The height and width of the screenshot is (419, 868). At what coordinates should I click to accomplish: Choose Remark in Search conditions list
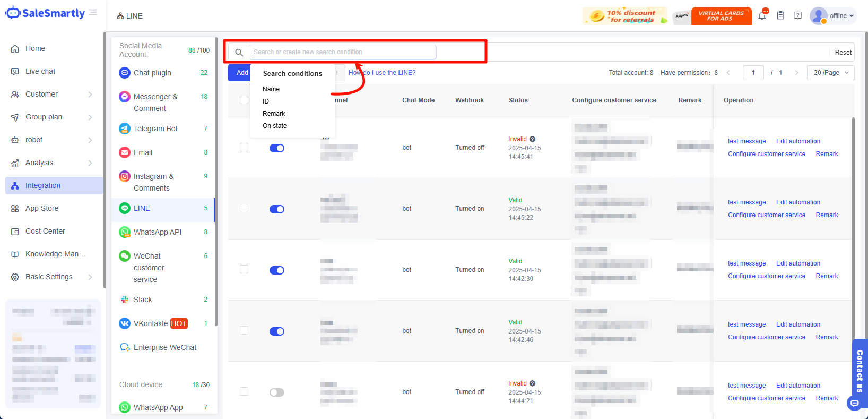(x=274, y=114)
